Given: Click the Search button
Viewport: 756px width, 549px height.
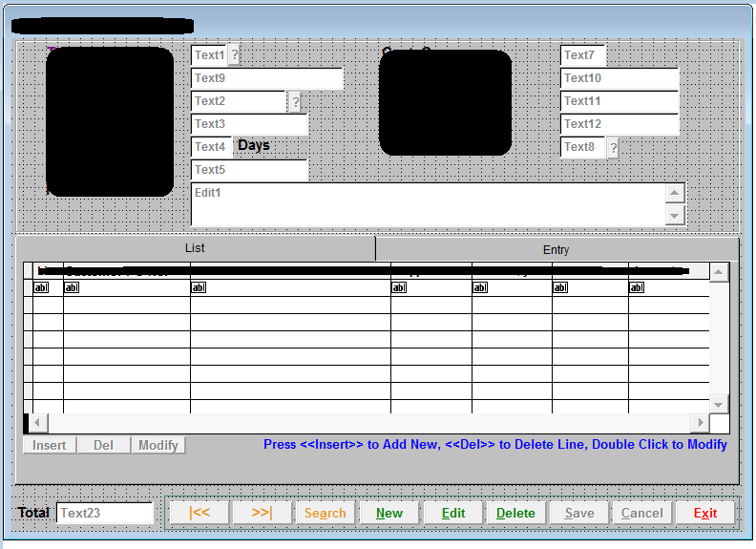Looking at the screenshot, I should [x=325, y=513].
